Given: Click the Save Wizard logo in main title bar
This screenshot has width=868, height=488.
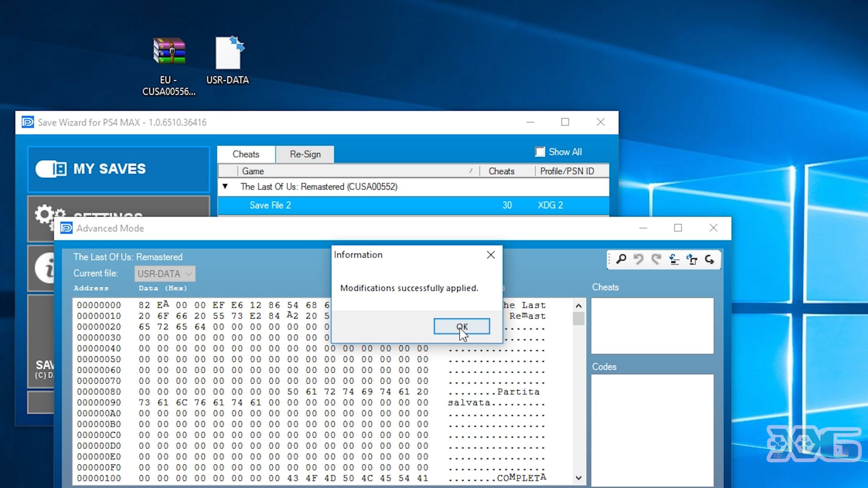Looking at the screenshot, I should coord(28,122).
